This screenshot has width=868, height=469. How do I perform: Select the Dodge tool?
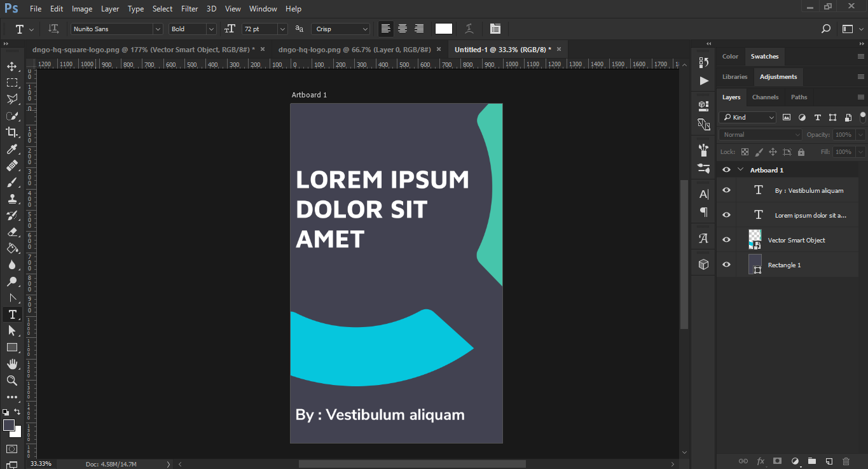pyautogui.click(x=12, y=281)
